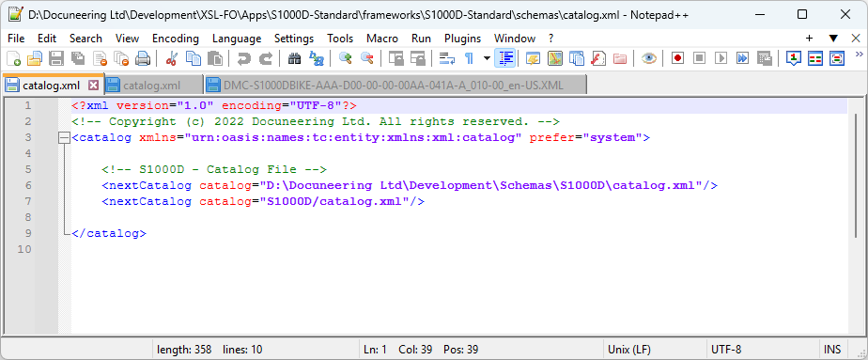Open the Window menu
868x360 pixels.
coord(515,39)
